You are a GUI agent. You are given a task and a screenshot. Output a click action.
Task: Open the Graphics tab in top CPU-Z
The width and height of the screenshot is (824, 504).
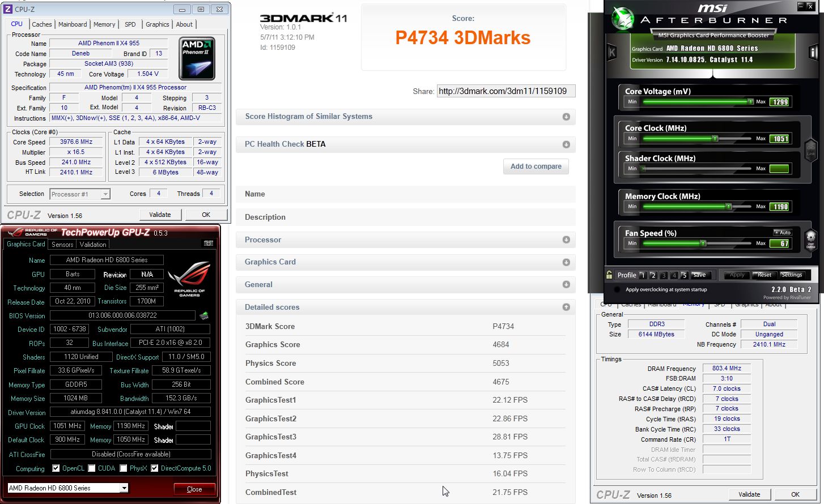pyautogui.click(x=158, y=24)
